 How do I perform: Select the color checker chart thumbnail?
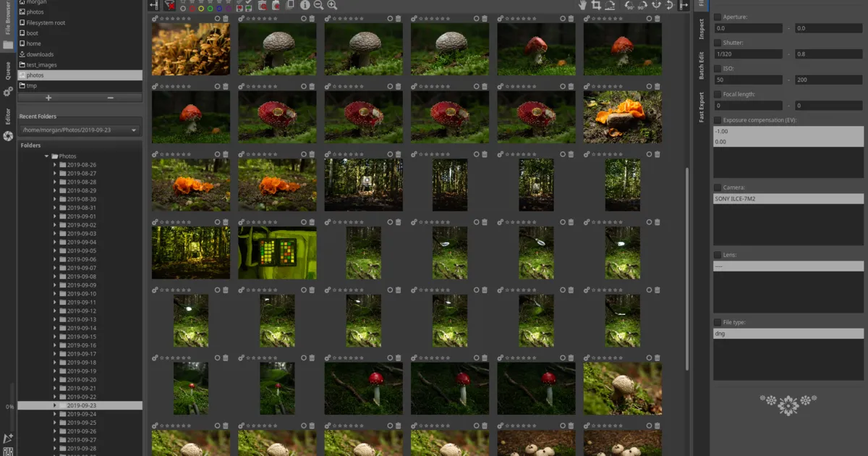(x=277, y=253)
